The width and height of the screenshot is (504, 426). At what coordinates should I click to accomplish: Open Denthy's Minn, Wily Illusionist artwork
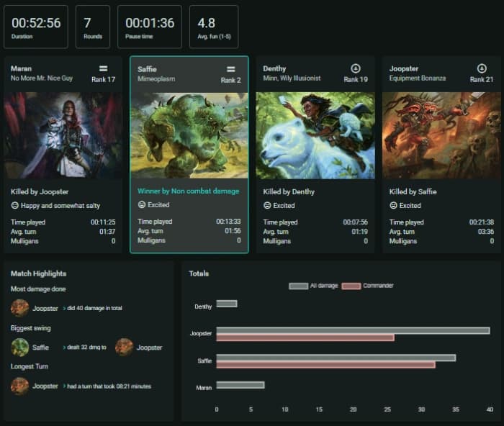click(315, 135)
